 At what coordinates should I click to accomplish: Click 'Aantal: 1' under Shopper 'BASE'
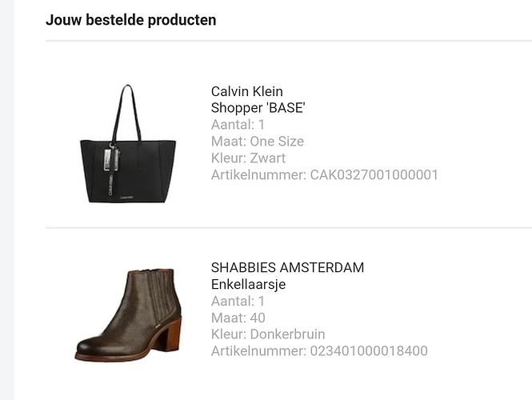[x=238, y=125]
